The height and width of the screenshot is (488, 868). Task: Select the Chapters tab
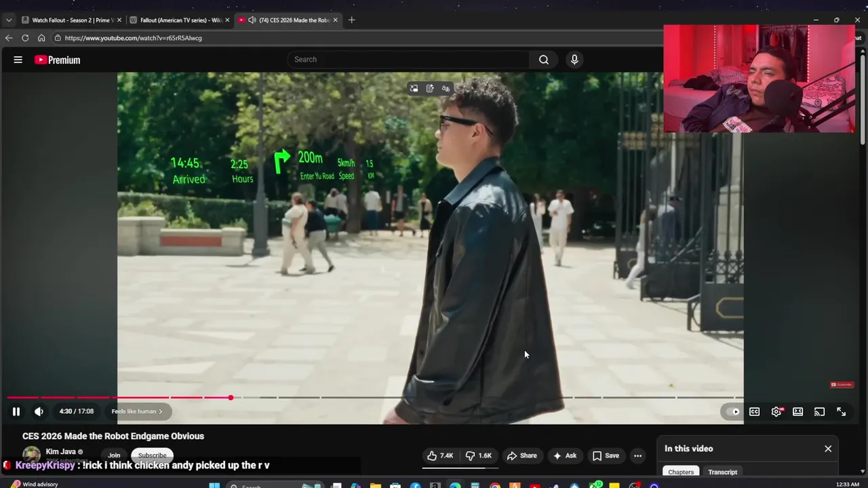click(x=681, y=472)
